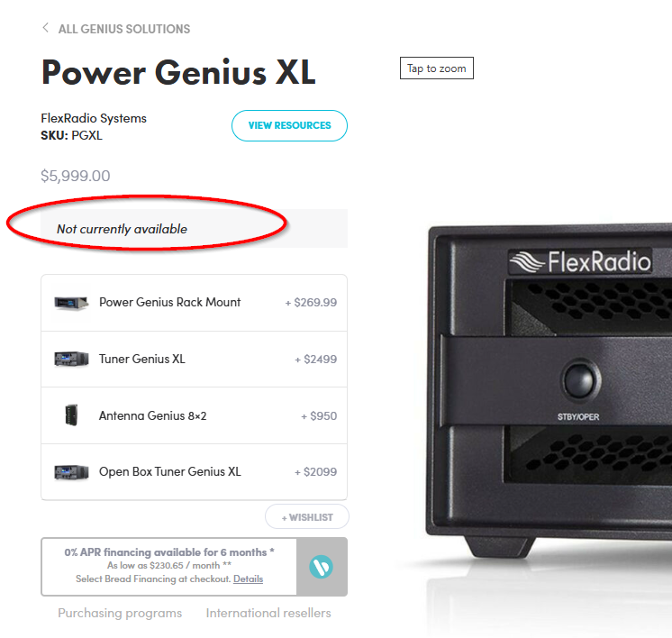Choose Open Box Tuner Genius XL add-on row
The height and width of the screenshot is (638, 672).
(195, 472)
